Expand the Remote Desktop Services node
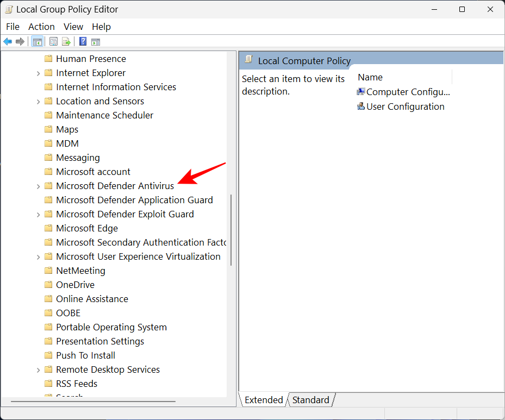The image size is (505, 420). [38, 369]
